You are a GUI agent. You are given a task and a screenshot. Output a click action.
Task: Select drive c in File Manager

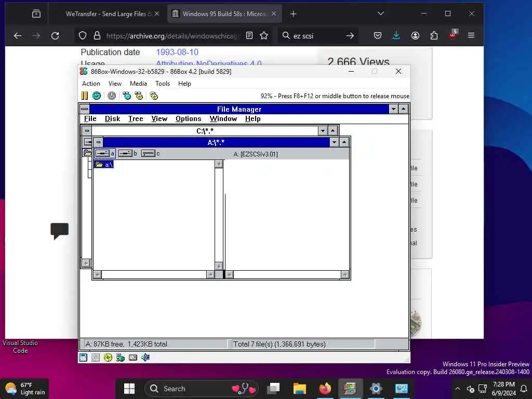point(150,153)
